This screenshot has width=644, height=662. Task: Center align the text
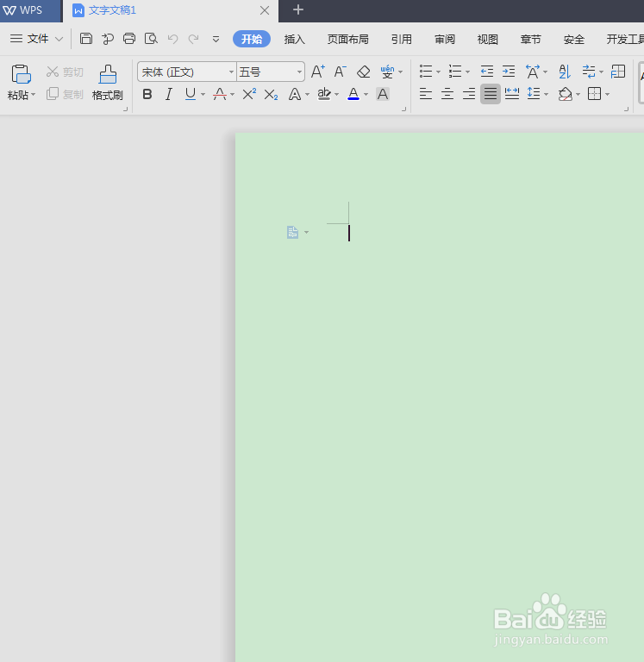point(447,94)
